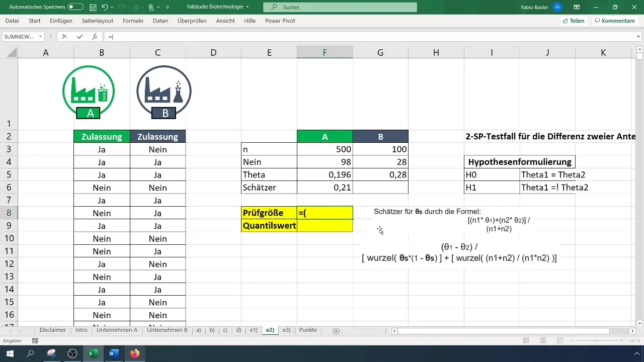Click into the Suchen search box
The image size is (644, 362).
point(340,7)
